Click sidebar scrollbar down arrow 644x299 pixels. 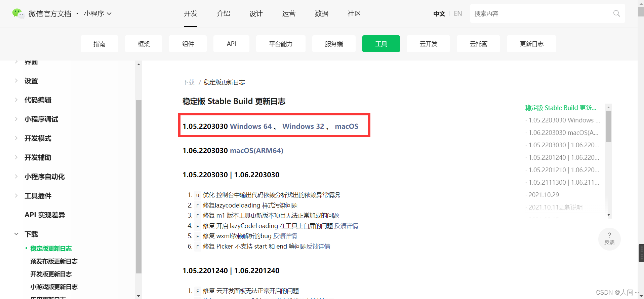[x=138, y=296]
